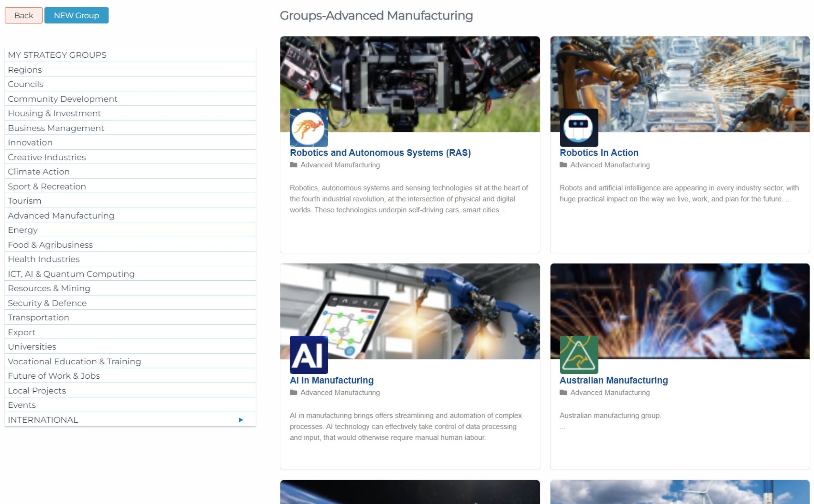This screenshot has height=504, width=814.
Task: Select Councils in the sidebar
Action: (130, 84)
